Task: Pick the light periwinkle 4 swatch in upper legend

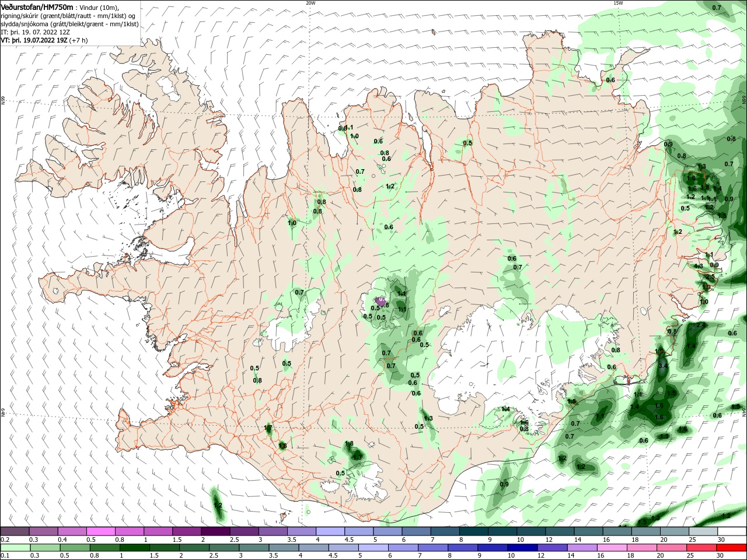Action: [x=330, y=531]
